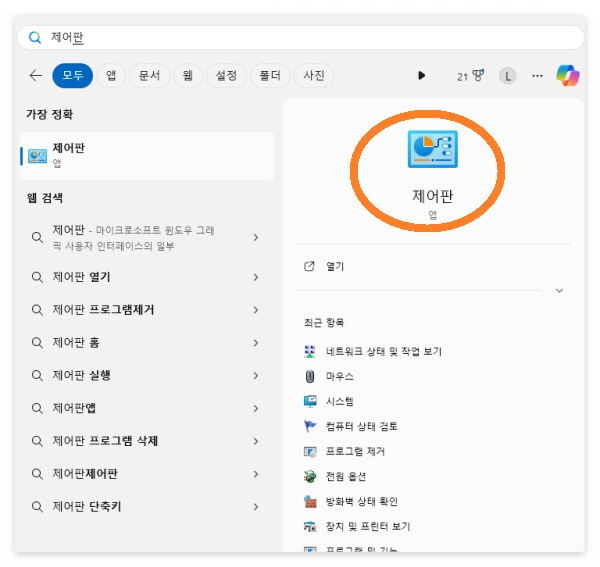Viewport: 600px width, 567px height.
Task: Click the mouse icon for 마우스
Action: point(310,376)
